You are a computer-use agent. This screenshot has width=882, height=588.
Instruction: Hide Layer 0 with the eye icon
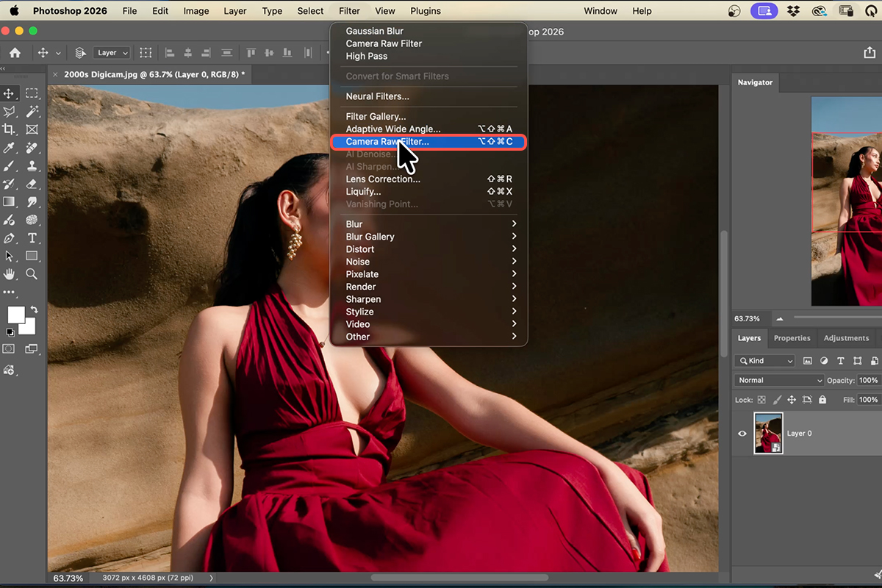pos(742,434)
